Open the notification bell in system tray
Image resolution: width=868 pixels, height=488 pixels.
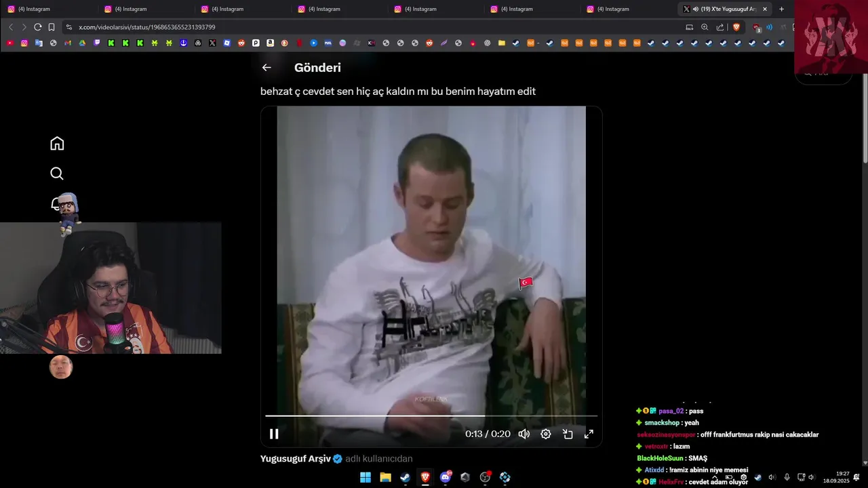(856, 477)
